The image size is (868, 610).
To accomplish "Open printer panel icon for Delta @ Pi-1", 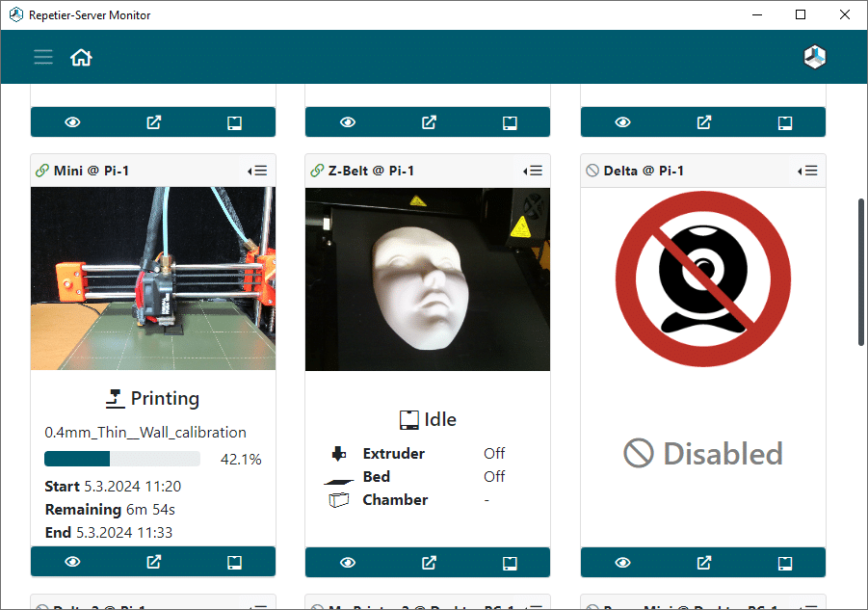I will pyautogui.click(x=784, y=563).
